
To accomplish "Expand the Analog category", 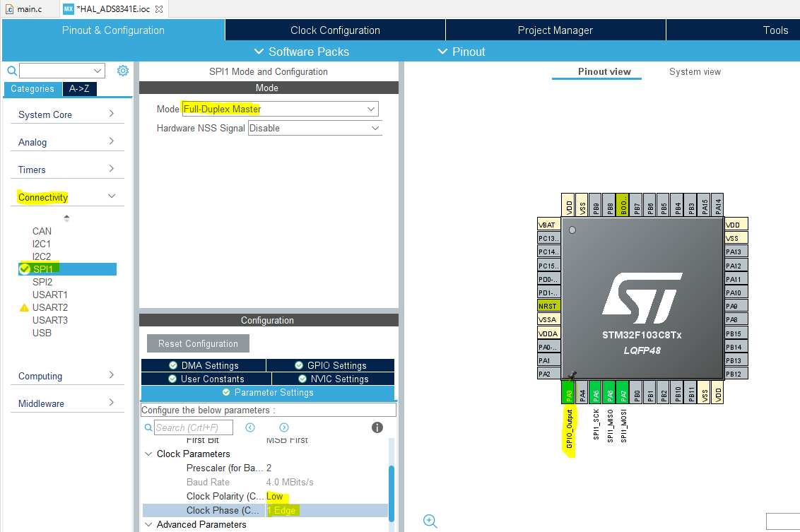I will point(67,142).
